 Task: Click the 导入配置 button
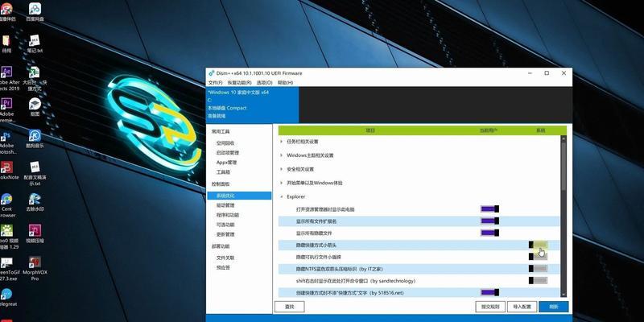tap(522, 307)
